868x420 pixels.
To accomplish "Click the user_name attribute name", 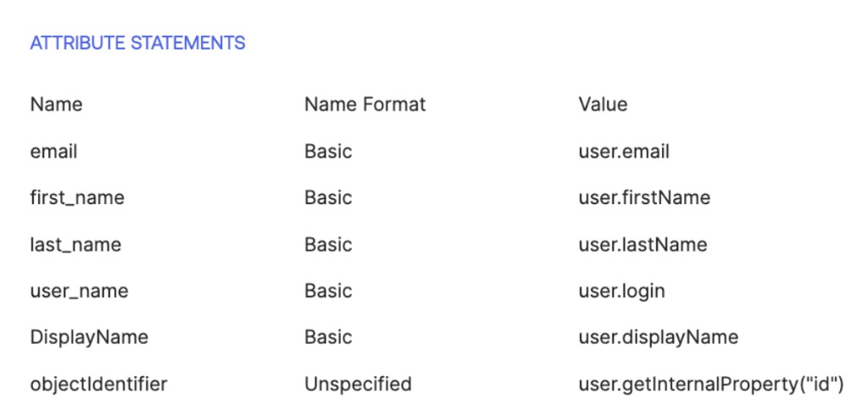I will pos(79,290).
